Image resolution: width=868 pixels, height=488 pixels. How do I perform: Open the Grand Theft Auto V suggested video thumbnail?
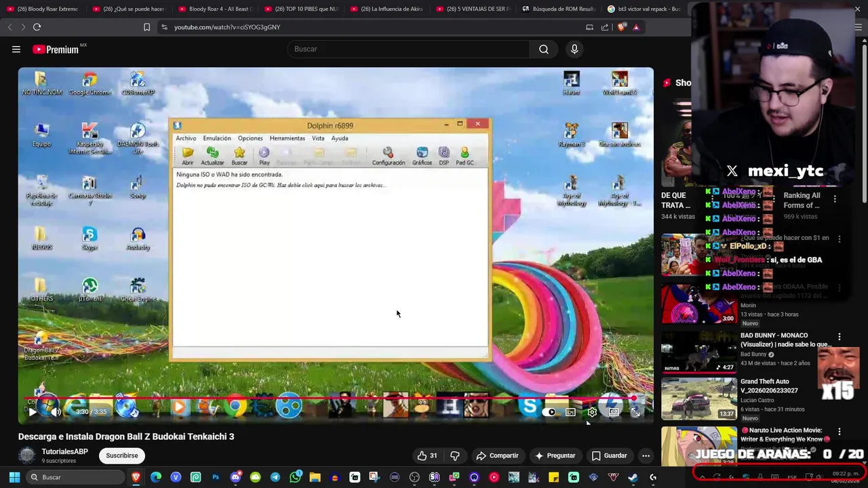pos(698,399)
